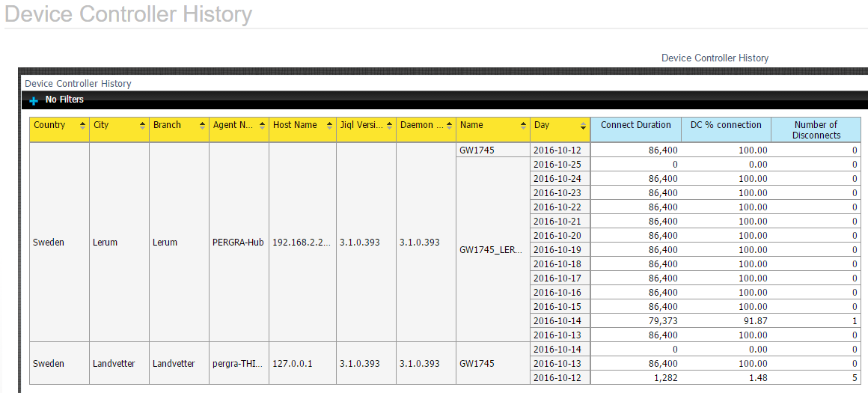Open Day column sort dropdown

(x=583, y=126)
